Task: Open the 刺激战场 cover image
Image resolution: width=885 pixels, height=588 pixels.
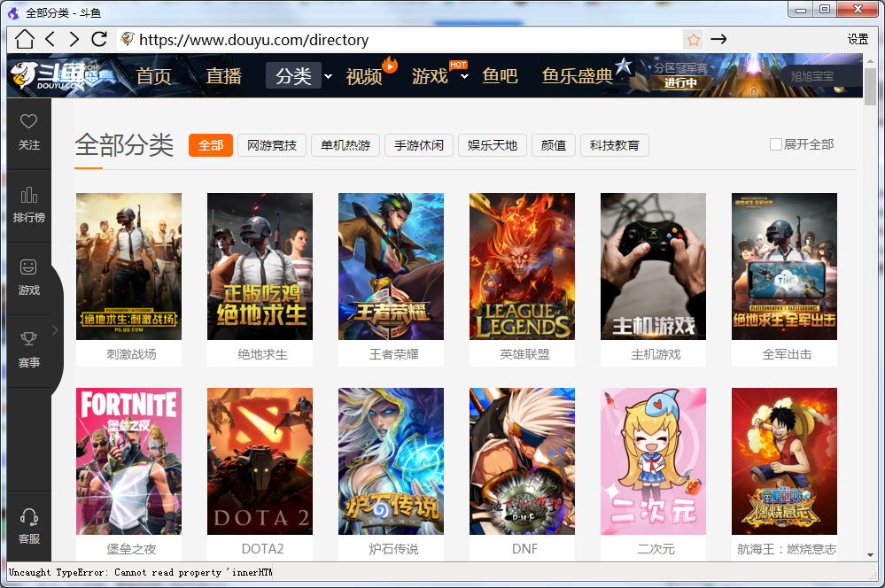Action: tap(128, 267)
